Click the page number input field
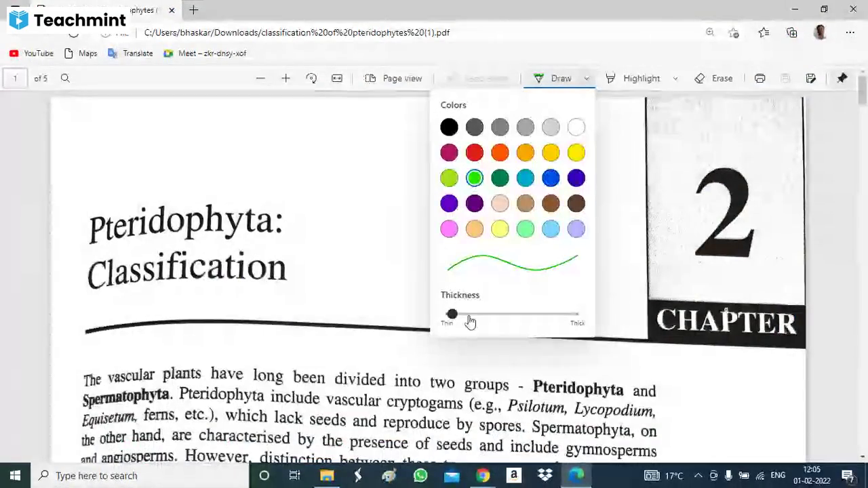The height and width of the screenshot is (488, 868). coord(15,79)
